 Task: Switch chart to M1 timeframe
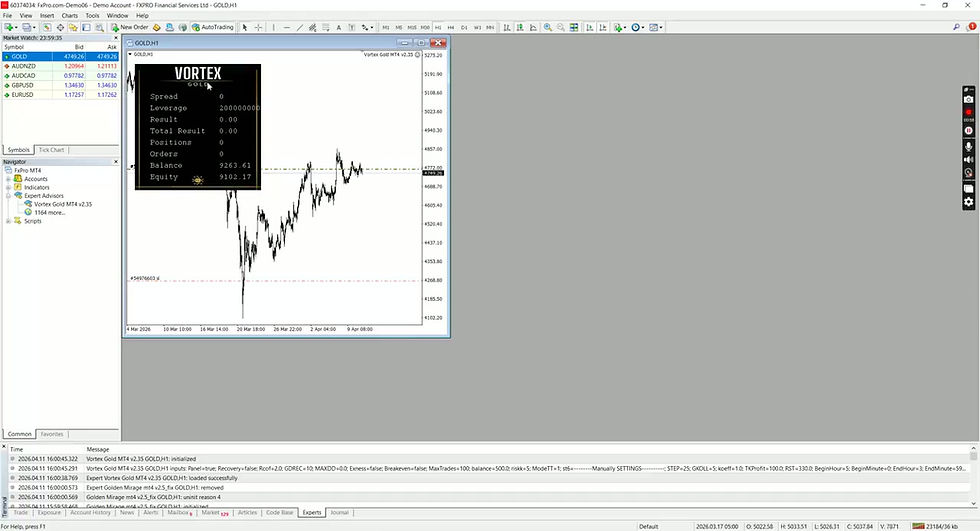[x=386, y=27]
